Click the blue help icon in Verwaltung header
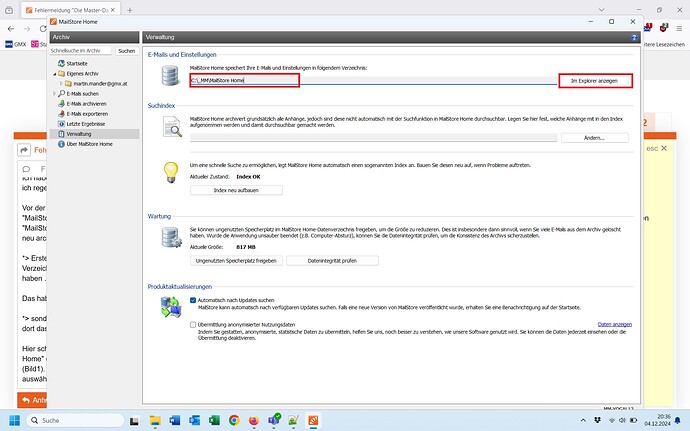Image resolution: width=690 pixels, height=431 pixels. [x=634, y=37]
